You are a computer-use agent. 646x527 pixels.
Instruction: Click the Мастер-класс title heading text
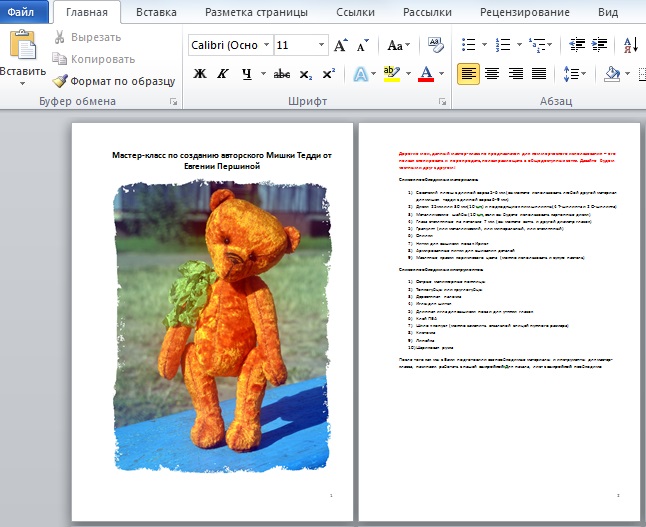pos(222,160)
